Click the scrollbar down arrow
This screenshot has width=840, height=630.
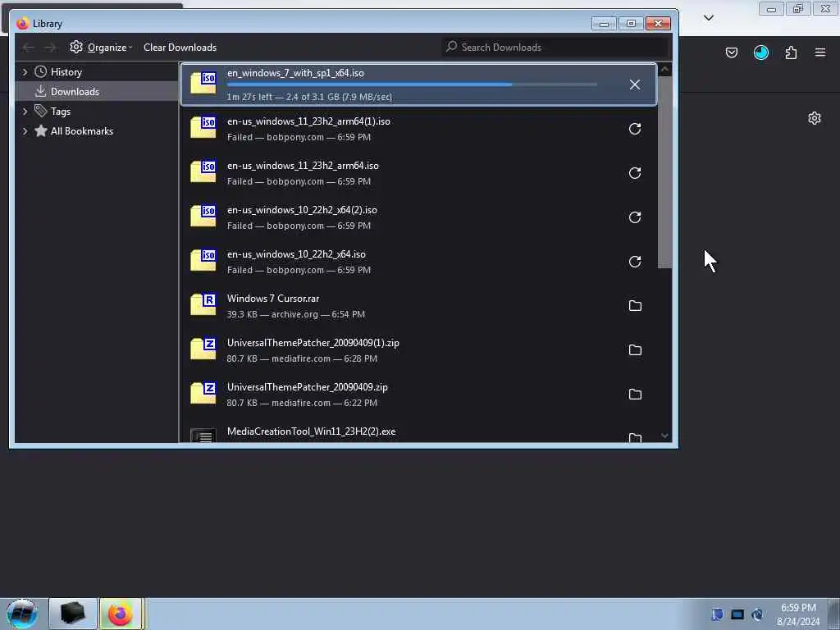664,436
